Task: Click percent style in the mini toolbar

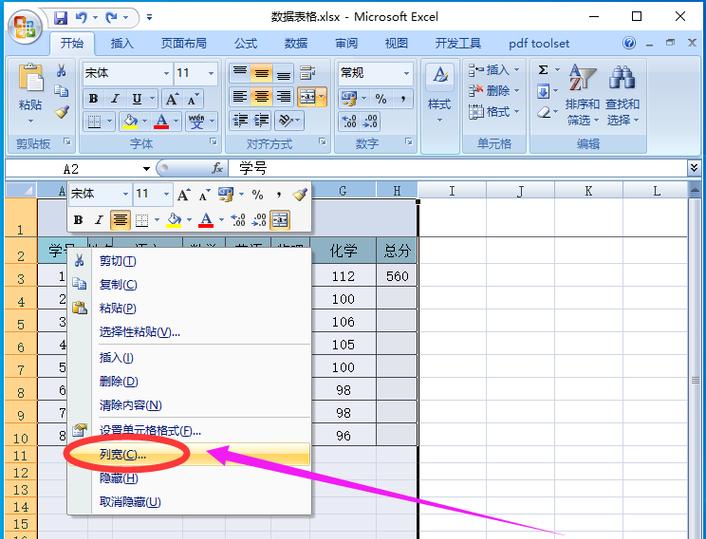Action: pos(258,195)
